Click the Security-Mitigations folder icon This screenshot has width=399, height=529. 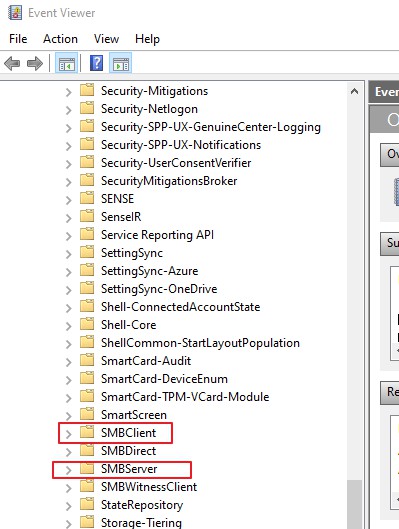click(x=87, y=90)
